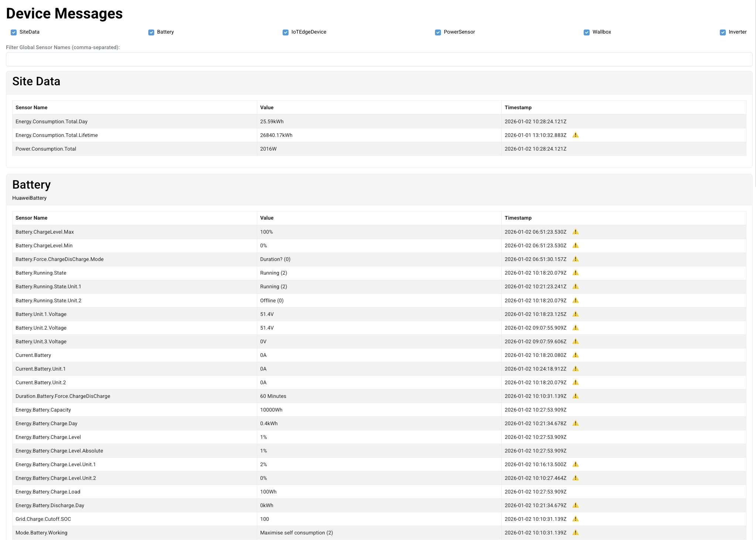
Task: Click the Sensor Name header in Site Data
Action: coord(31,107)
